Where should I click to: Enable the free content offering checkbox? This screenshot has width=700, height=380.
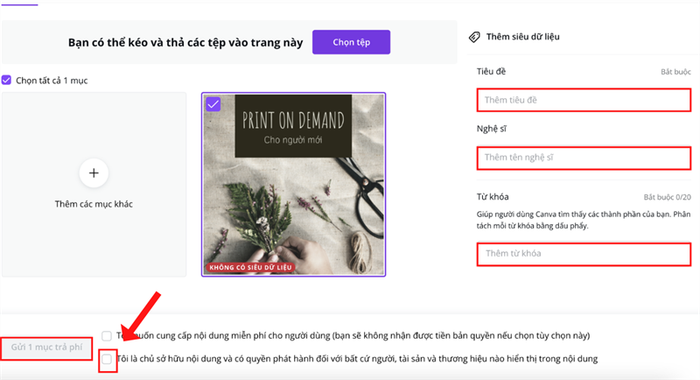(106, 336)
